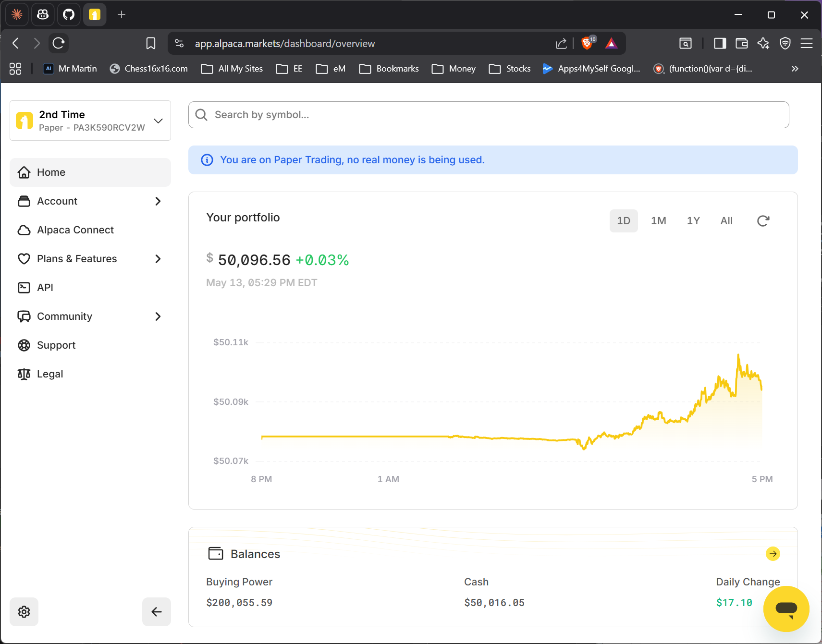Click the $200,855.59 buying power value

pos(239,603)
